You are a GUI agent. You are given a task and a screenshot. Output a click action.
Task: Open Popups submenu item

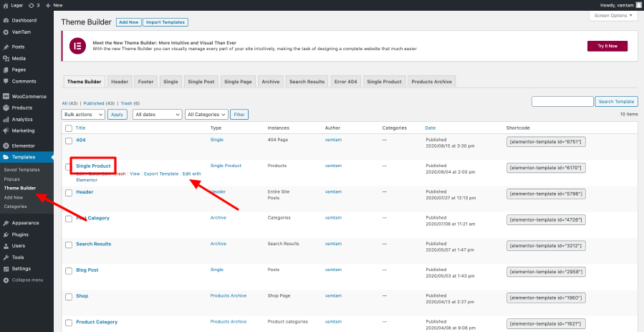click(12, 179)
